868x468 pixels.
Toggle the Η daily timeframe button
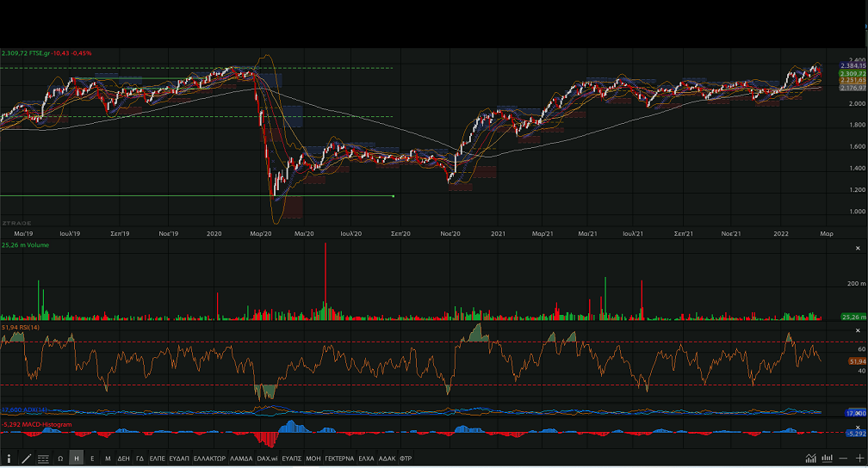(x=77, y=459)
